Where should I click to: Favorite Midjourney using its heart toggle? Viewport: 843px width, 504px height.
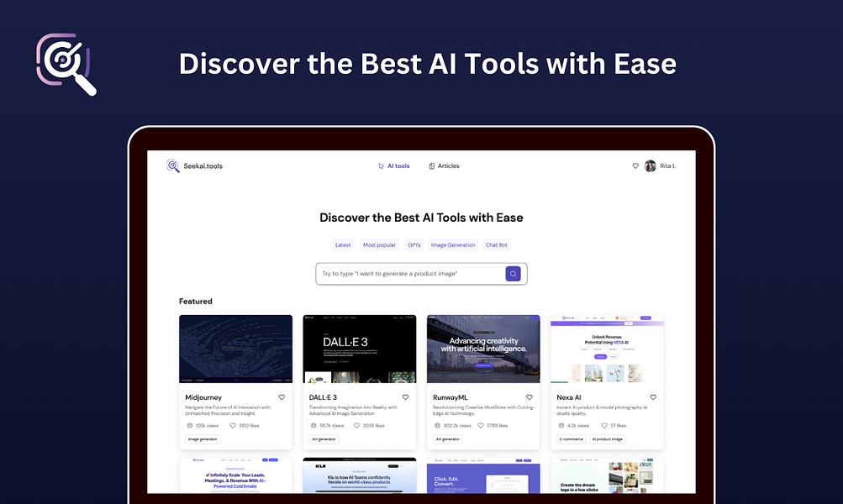coord(282,396)
